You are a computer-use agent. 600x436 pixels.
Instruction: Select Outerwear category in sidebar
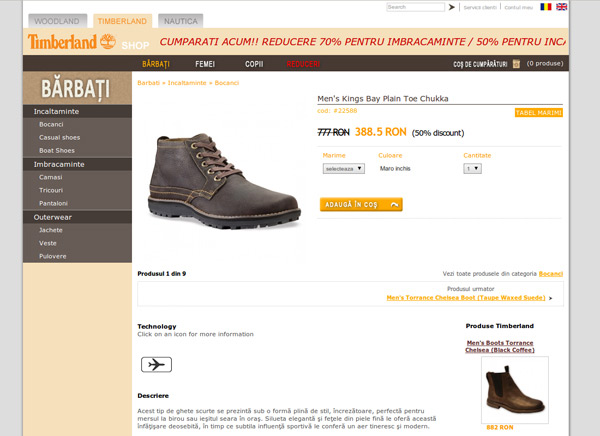pos(77,217)
